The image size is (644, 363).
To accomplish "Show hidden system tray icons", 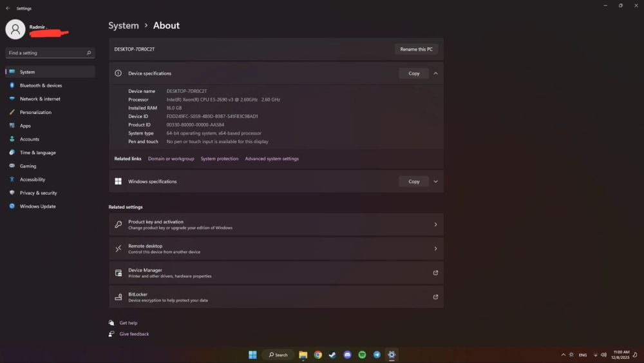I will (x=563, y=355).
